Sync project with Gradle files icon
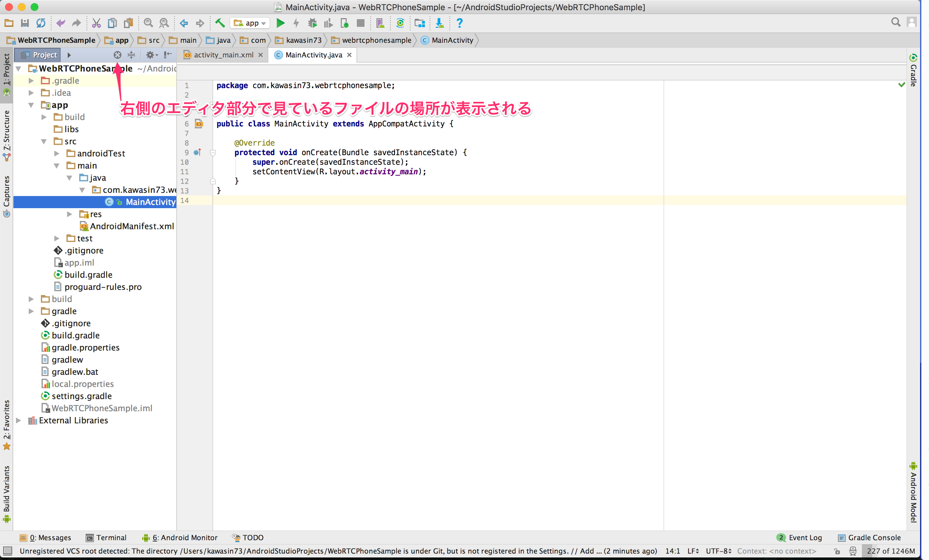The height and width of the screenshot is (560, 929). tap(400, 23)
